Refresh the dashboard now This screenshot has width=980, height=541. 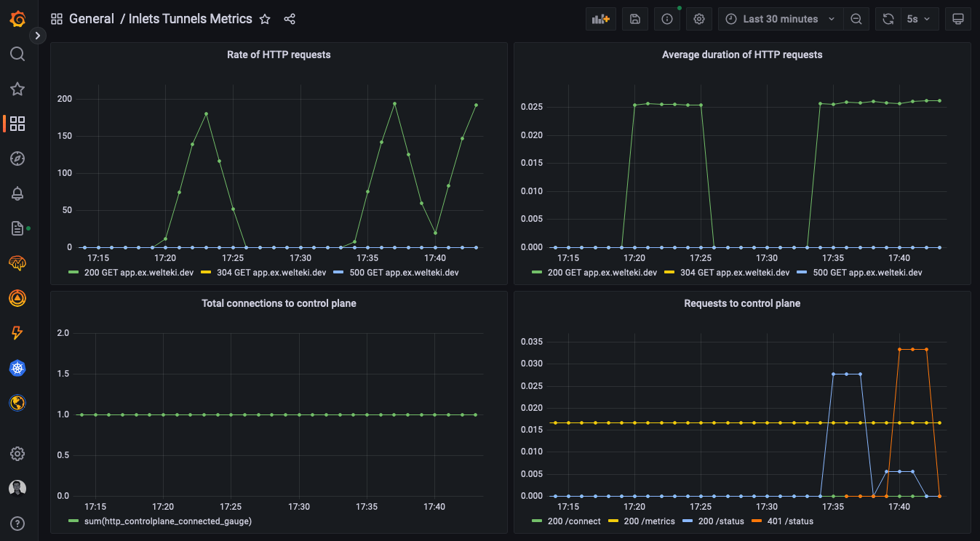(x=888, y=19)
